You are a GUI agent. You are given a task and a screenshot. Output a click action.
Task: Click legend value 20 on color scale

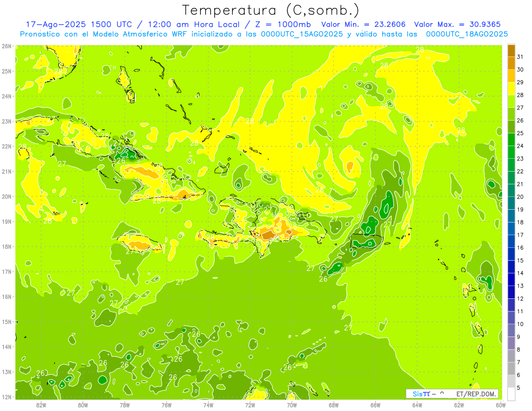[x=520, y=197]
